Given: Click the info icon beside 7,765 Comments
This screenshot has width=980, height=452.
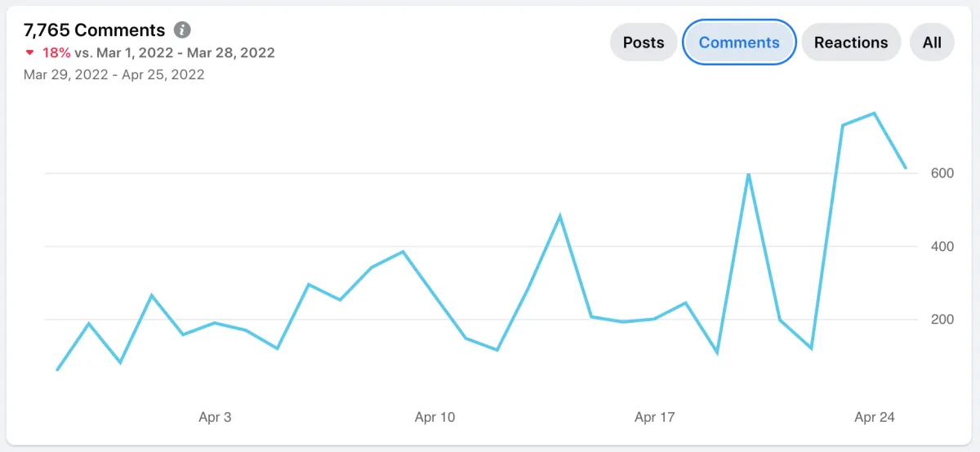Looking at the screenshot, I should tap(183, 30).
